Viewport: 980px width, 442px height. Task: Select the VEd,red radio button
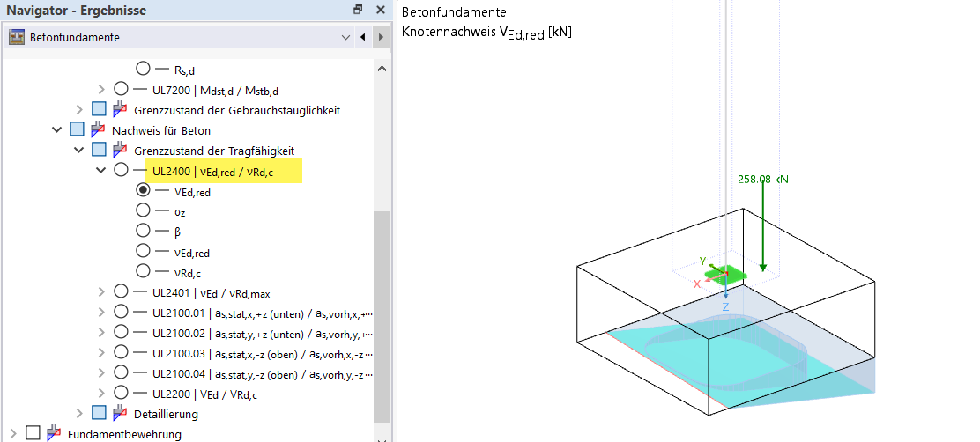point(143,190)
